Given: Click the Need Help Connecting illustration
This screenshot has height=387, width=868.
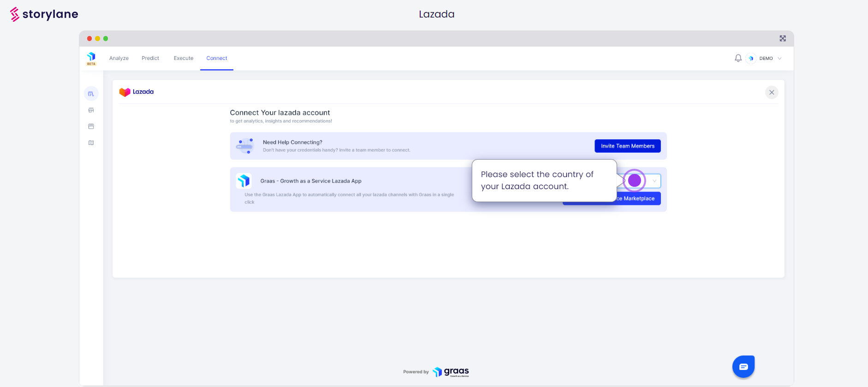Looking at the screenshot, I should 245,146.
